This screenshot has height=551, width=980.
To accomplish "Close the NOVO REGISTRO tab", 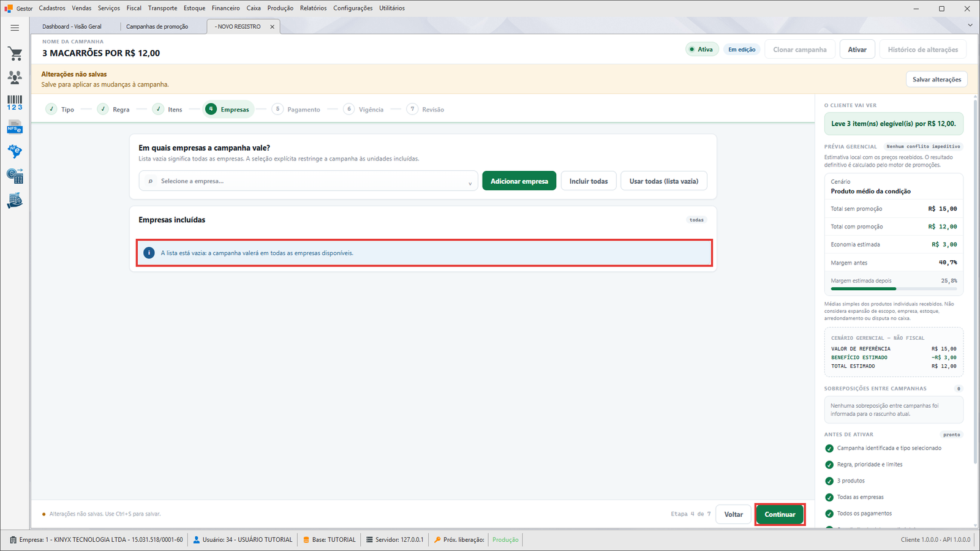I will (273, 27).
